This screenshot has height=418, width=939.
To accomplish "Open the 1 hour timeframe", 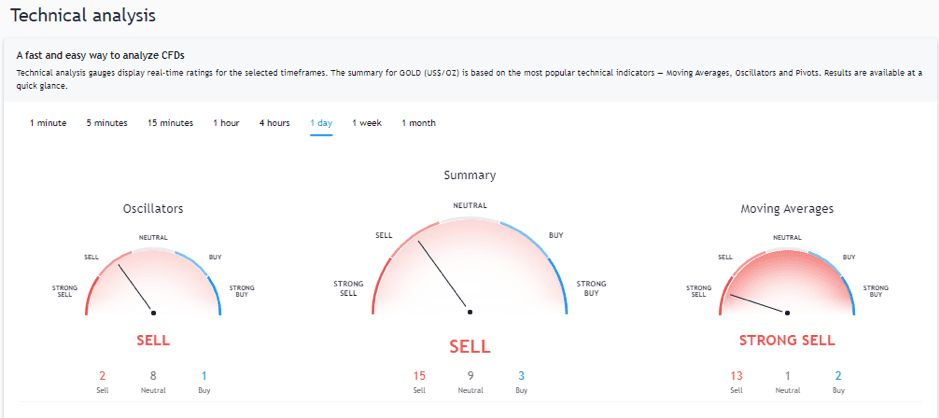I will click(226, 123).
